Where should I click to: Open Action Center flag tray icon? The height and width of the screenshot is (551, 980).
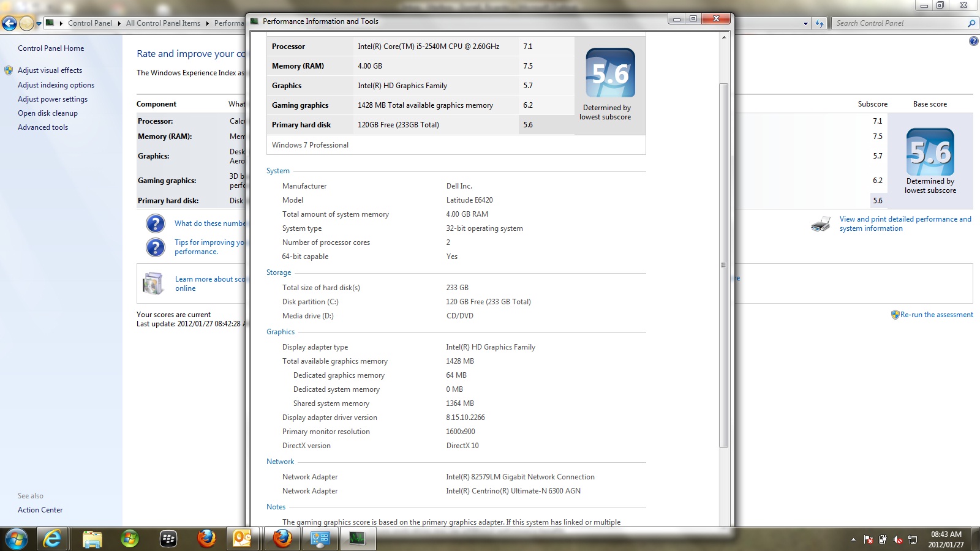coord(869,539)
